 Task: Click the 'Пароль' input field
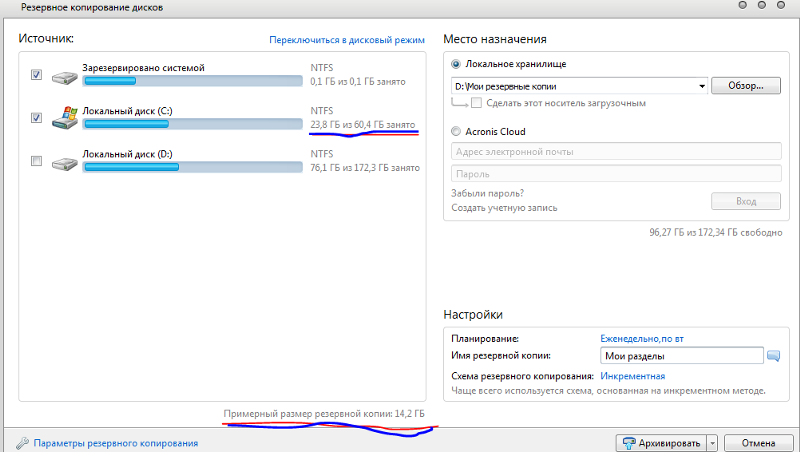616,174
